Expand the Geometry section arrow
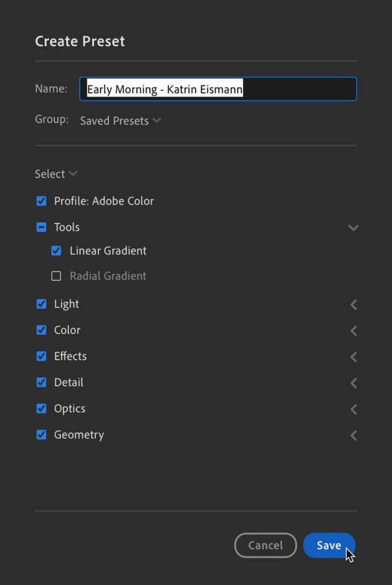 tap(353, 435)
